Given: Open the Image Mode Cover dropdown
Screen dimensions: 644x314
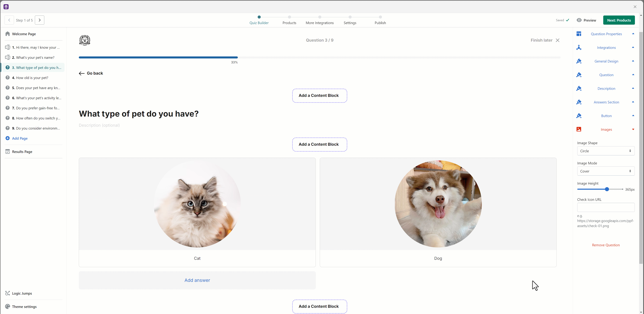Looking at the screenshot, I should click(x=606, y=171).
